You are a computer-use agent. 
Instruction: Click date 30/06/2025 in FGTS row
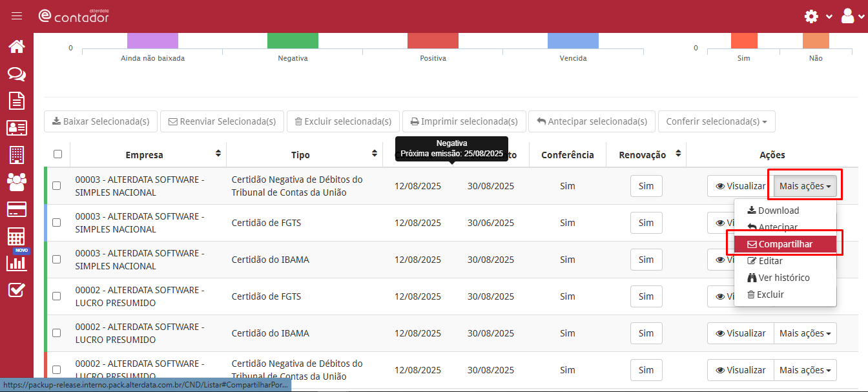[x=491, y=223]
